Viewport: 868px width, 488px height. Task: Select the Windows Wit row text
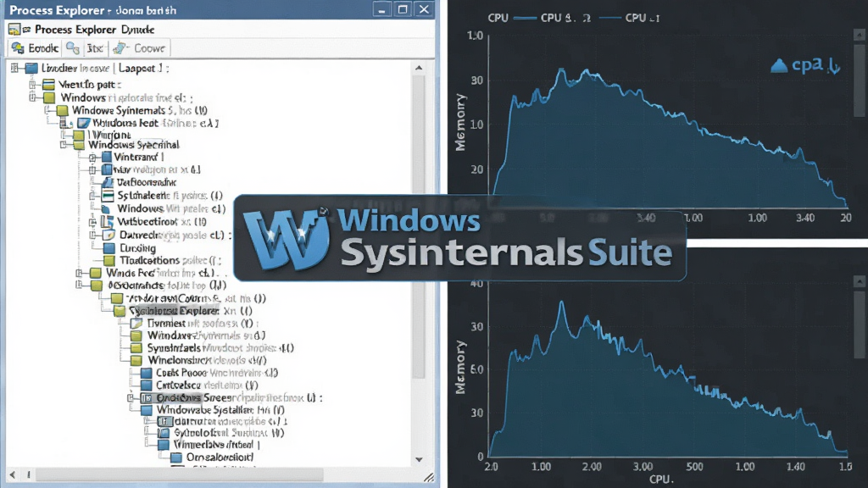[x=171, y=208]
